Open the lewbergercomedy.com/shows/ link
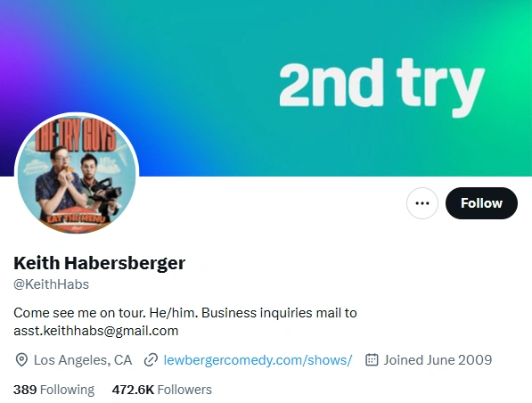 pyautogui.click(x=258, y=360)
